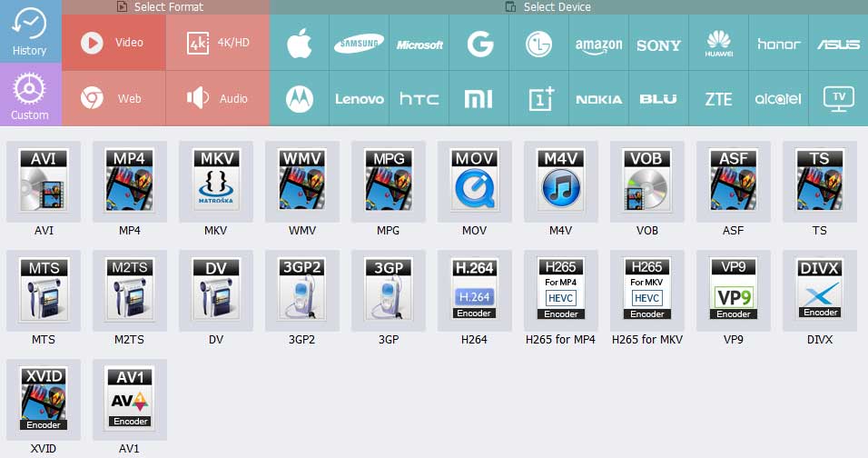Select the Amazon device category
The width and height of the screenshot is (868, 458).
point(599,44)
